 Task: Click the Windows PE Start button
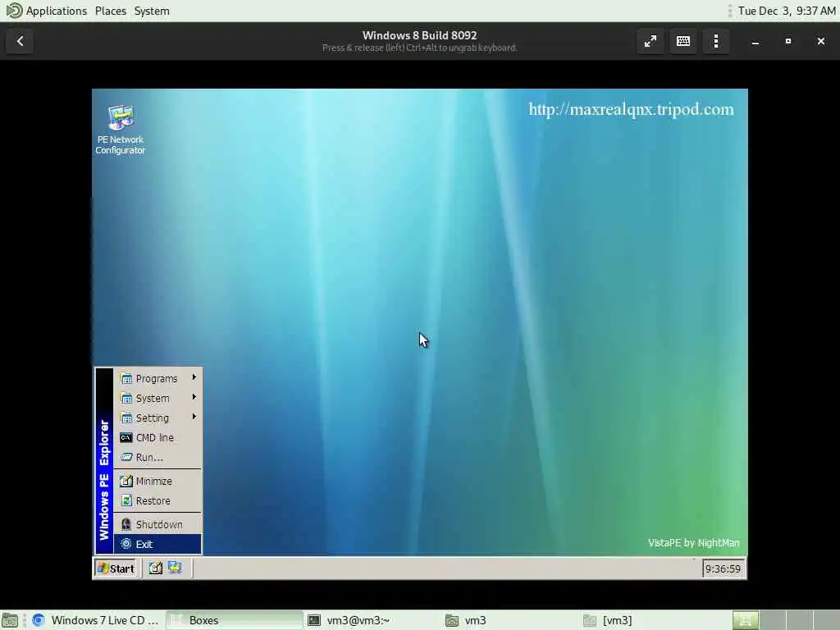pos(115,568)
